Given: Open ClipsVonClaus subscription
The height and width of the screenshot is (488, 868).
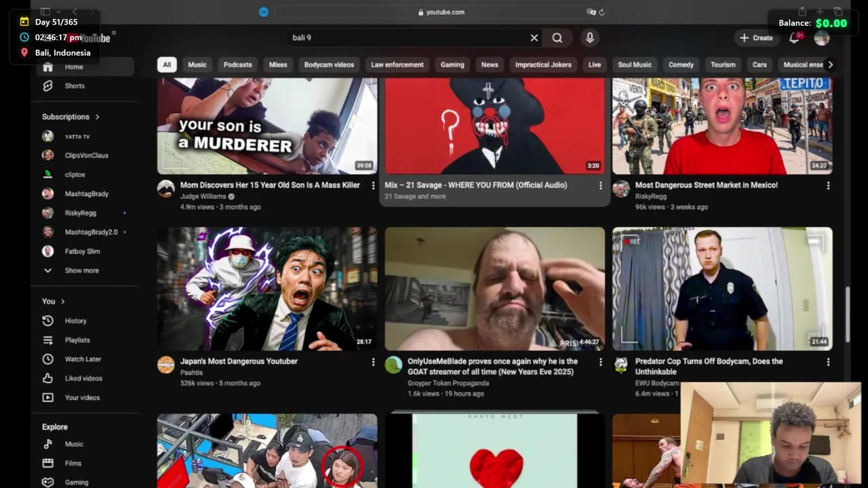Looking at the screenshot, I should pos(86,155).
